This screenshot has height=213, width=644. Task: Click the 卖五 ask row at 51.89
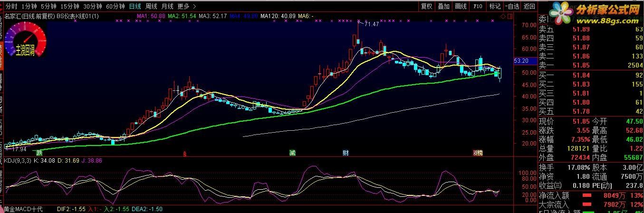click(591, 29)
